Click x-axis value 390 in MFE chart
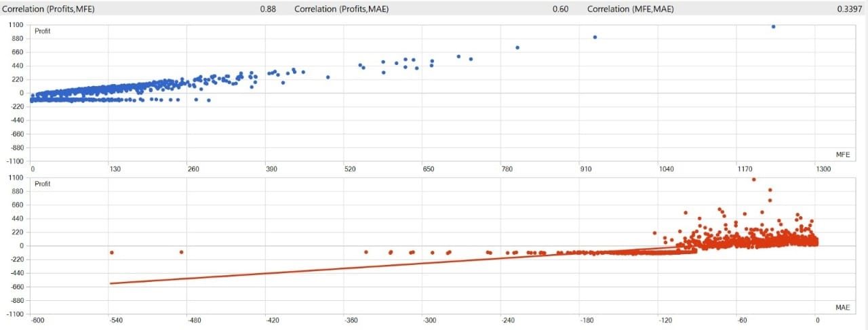Viewport: 868px width, 330px height. (272, 168)
